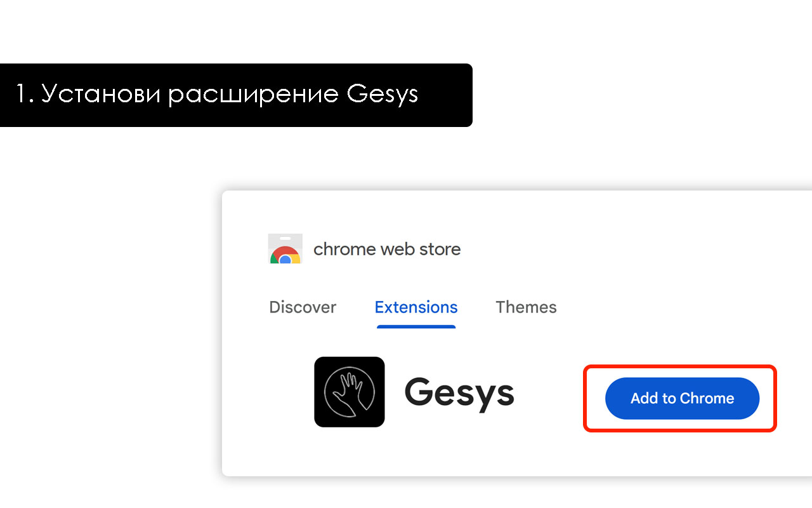
Task: Go to the Discover tab
Action: (303, 307)
